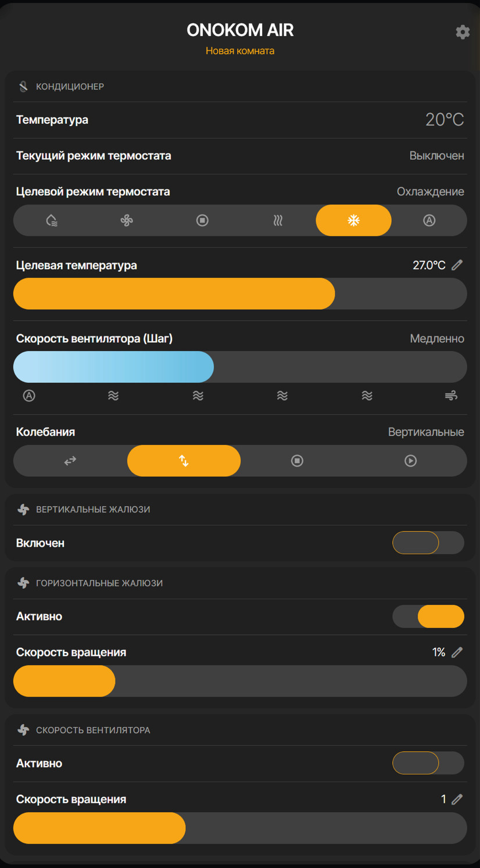This screenshot has height=868, width=480.
Task: Set fan step to auto icon
Action: 29,396
